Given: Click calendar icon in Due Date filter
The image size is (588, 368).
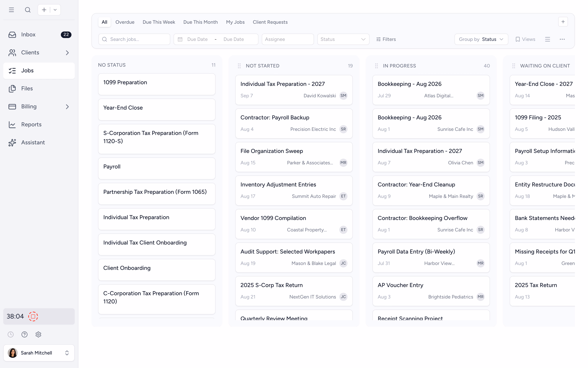Looking at the screenshot, I should pos(180,39).
